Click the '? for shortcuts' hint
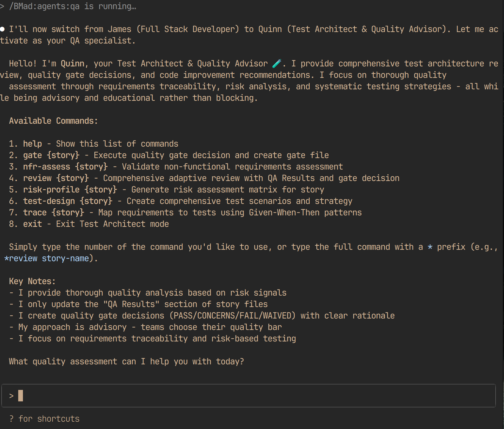The height and width of the screenshot is (429, 504). coord(44,419)
